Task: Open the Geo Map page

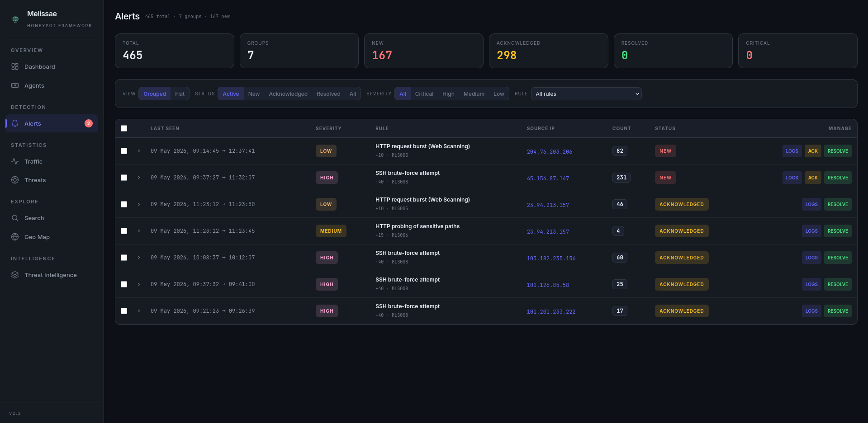Action: [52, 237]
